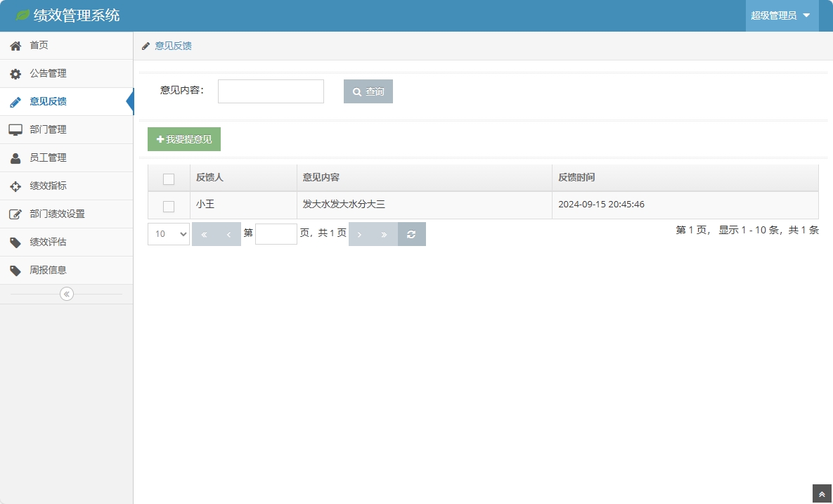The image size is (833, 504).
Task: Expand the 超级管理员 user dropdown
Action: point(781,15)
